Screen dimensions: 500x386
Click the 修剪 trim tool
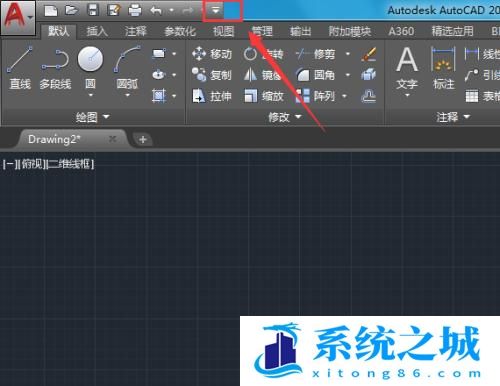(x=315, y=54)
